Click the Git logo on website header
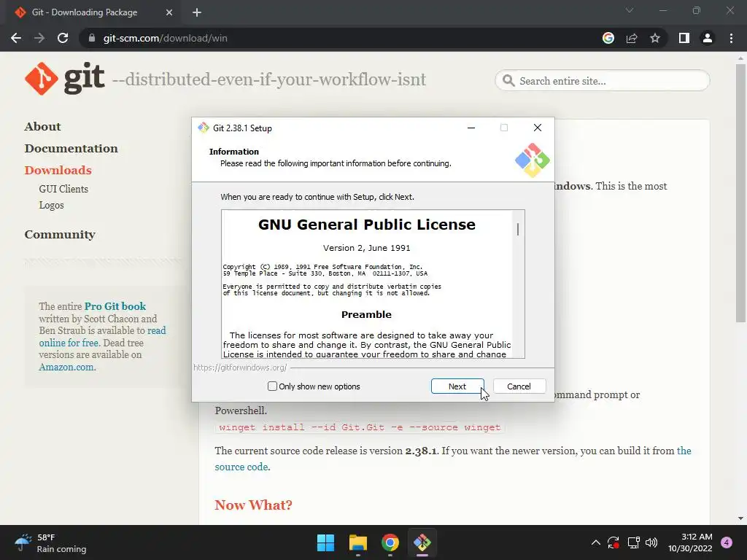Screen dimensions: 747x560 click(x=65, y=79)
